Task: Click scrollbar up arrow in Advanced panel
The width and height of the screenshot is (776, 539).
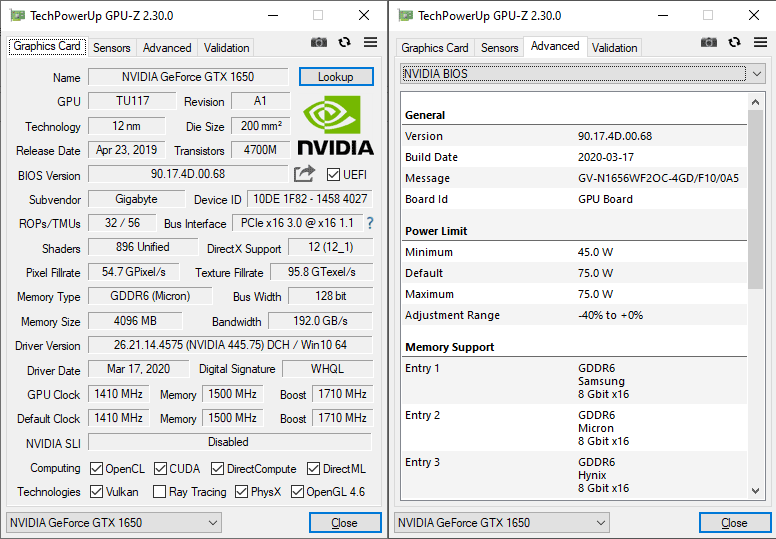Action: point(755,102)
